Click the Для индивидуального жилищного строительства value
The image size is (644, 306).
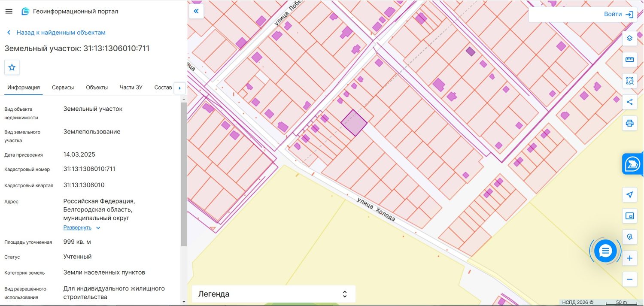[114, 293]
